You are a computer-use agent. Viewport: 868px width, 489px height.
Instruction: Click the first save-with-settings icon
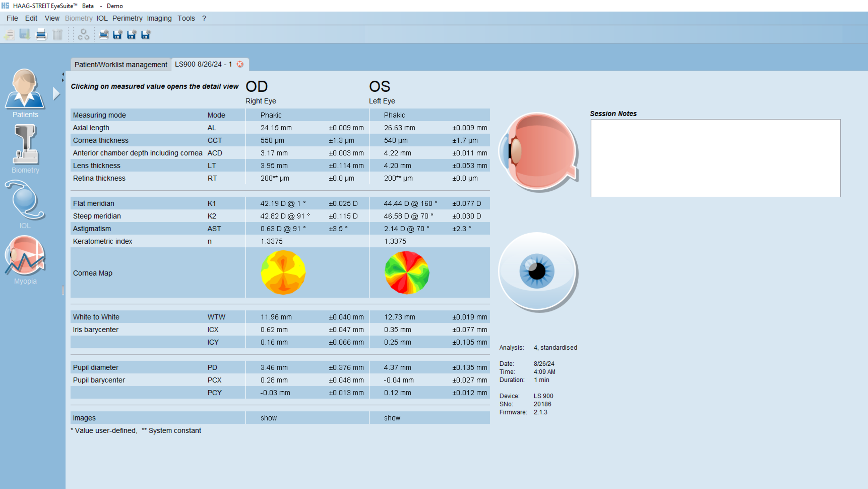click(117, 34)
